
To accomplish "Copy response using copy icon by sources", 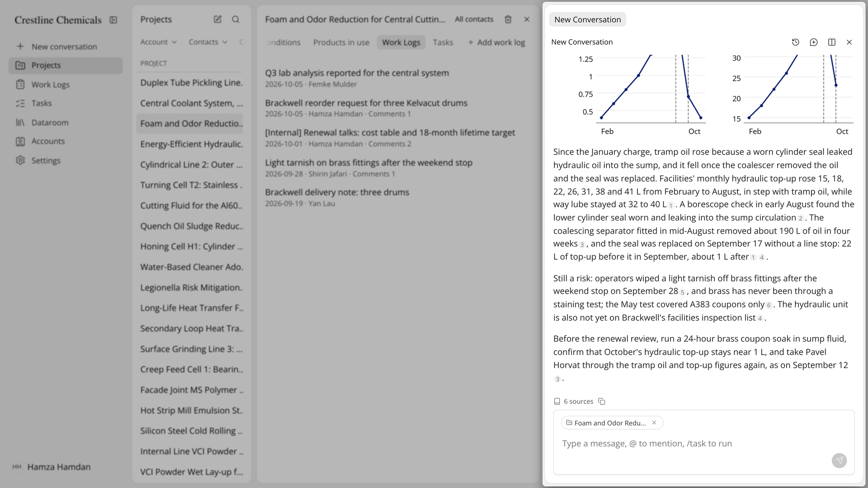I will coord(602,401).
